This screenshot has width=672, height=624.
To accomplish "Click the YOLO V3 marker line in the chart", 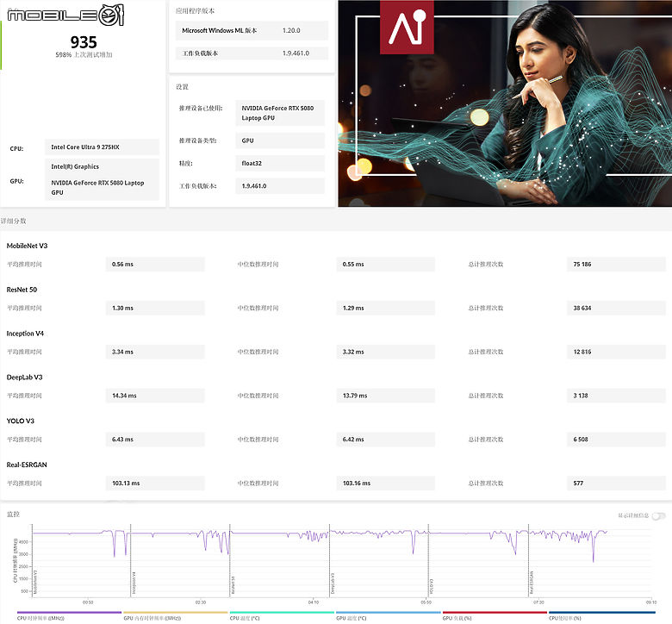I will (428, 560).
